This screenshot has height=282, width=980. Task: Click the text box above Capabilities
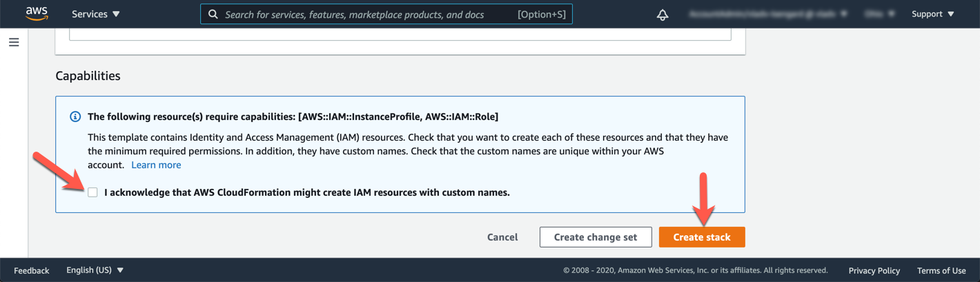pyautogui.click(x=400, y=34)
